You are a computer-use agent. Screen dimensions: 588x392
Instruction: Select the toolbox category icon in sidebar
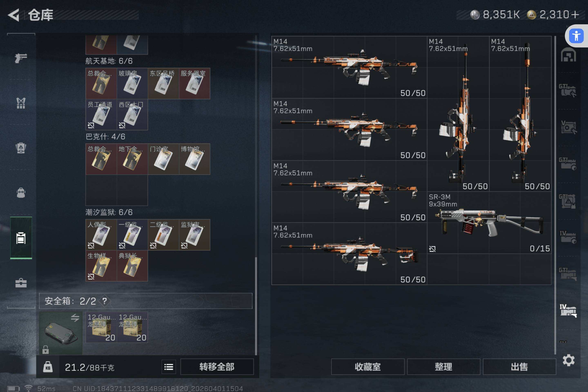[x=21, y=283]
